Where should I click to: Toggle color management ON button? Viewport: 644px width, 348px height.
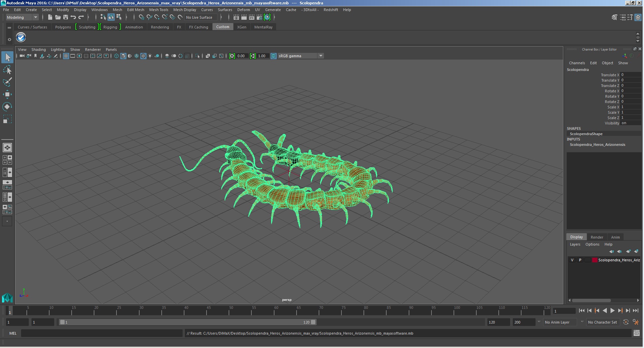273,56
